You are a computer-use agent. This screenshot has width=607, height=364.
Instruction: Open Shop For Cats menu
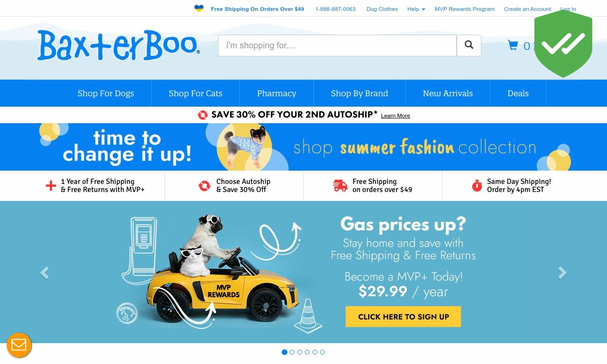195,93
